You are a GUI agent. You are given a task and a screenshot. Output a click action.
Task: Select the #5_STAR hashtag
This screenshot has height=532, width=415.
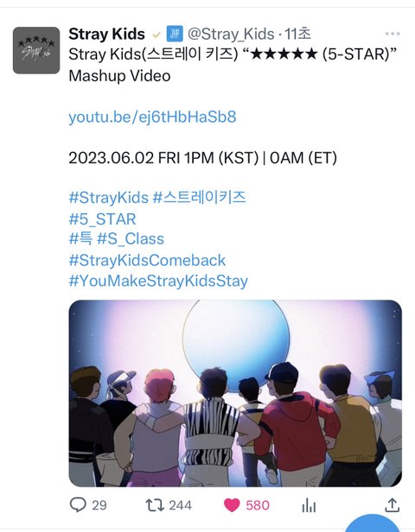click(102, 218)
